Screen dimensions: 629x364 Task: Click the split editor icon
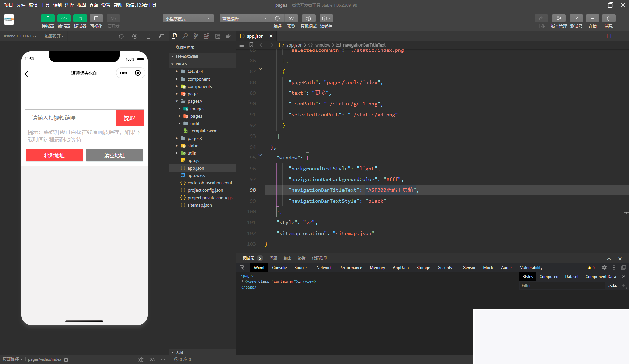point(609,36)
